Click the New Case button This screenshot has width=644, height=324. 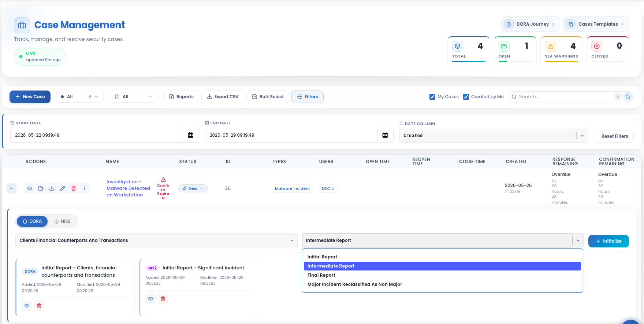[30, 97]
